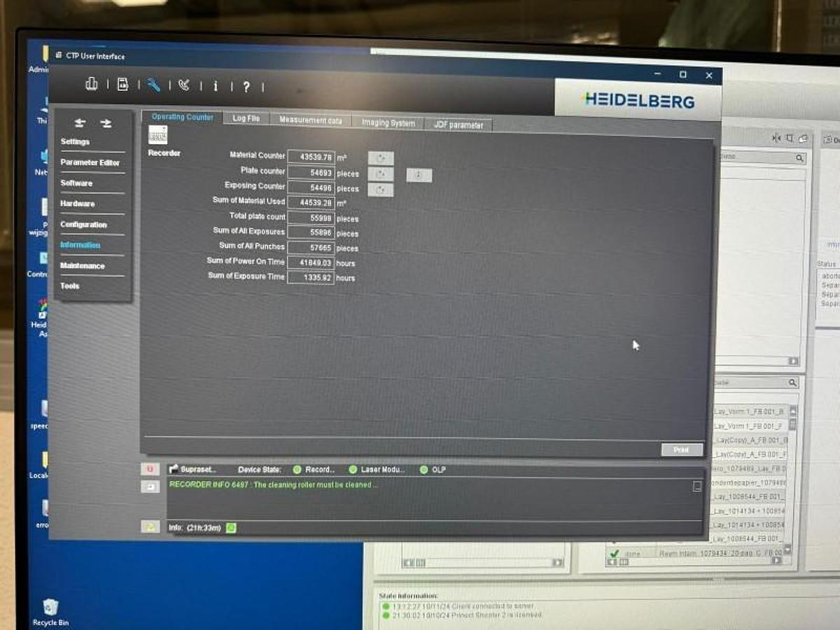Click the green square beside the Info timer
The width and height of the screenshot is (840, 630).
[230, 526]
